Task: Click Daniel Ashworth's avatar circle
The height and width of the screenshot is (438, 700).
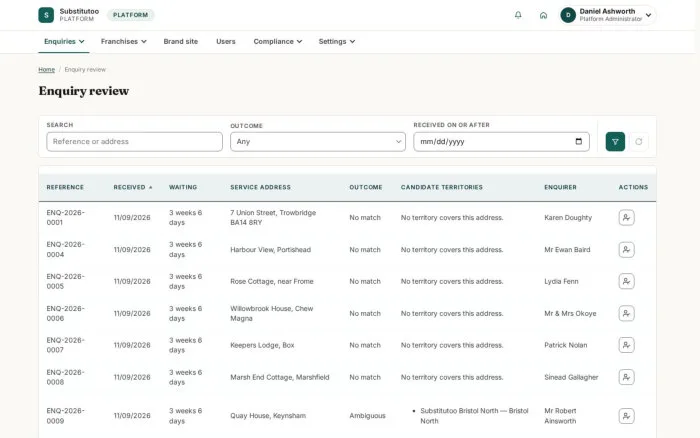Action: [x=568, y=15]
